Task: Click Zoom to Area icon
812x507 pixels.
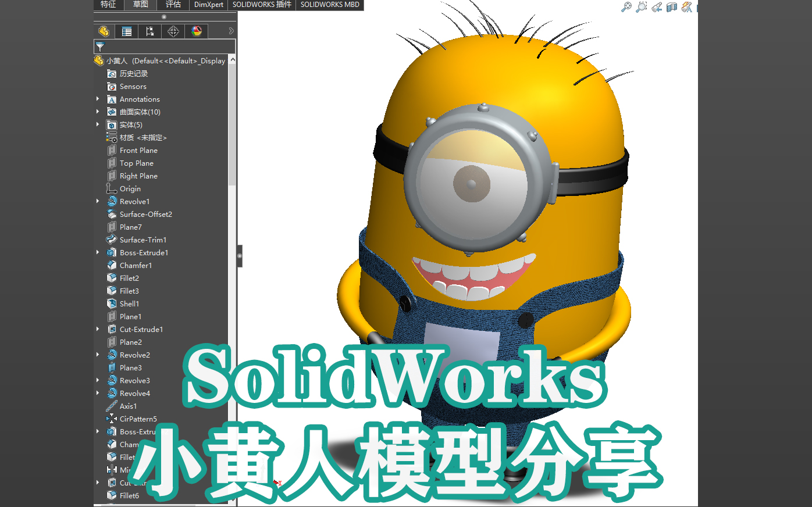Action: point(641,7)
